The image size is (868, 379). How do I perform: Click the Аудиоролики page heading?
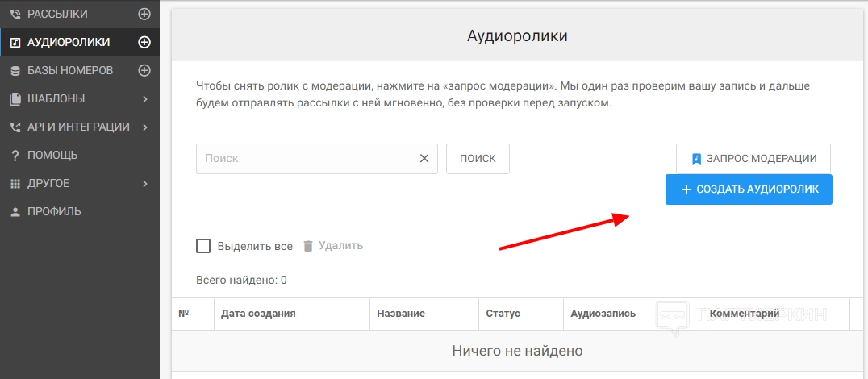point(517,36)
